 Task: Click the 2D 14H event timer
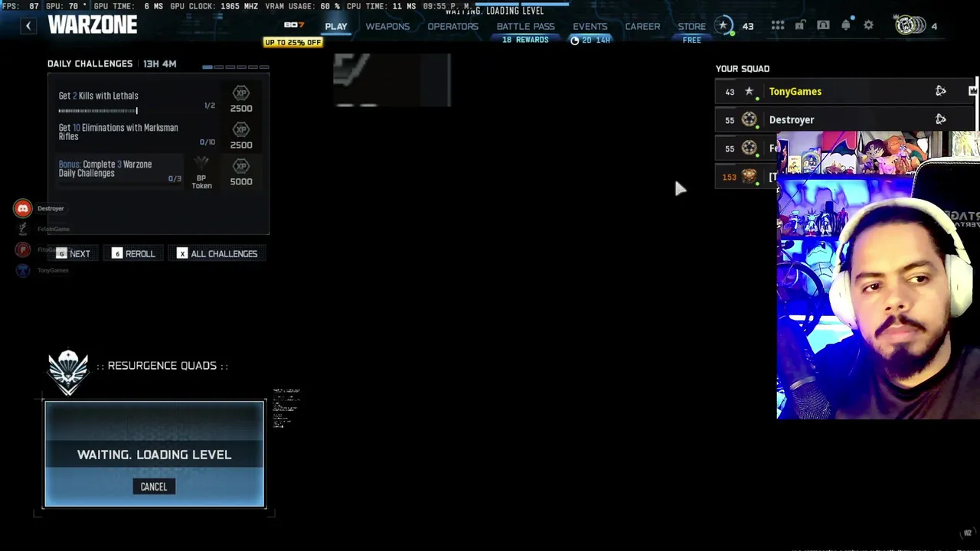[590, 40]
